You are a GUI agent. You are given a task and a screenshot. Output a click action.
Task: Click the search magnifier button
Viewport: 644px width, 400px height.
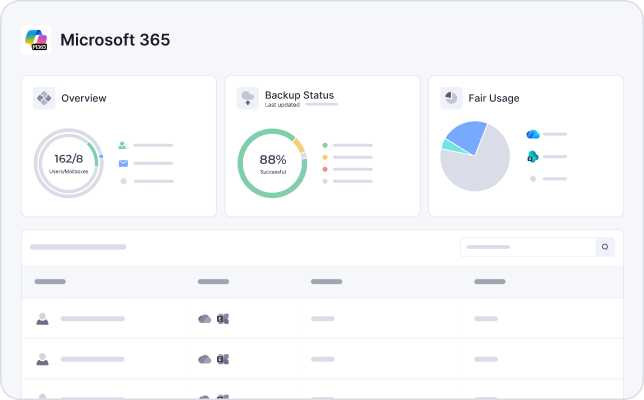point(605,247)
